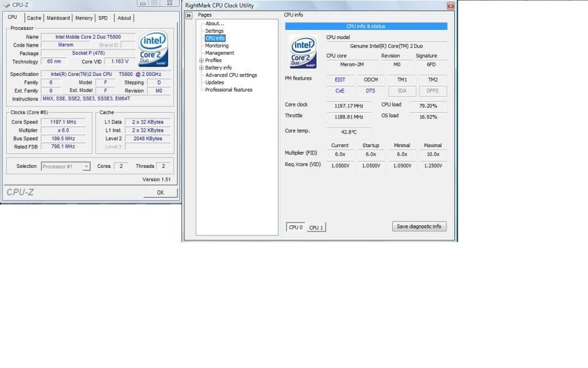588x368 pixels.
Task: Open Advanced CPU settings page
Action: 231,75
